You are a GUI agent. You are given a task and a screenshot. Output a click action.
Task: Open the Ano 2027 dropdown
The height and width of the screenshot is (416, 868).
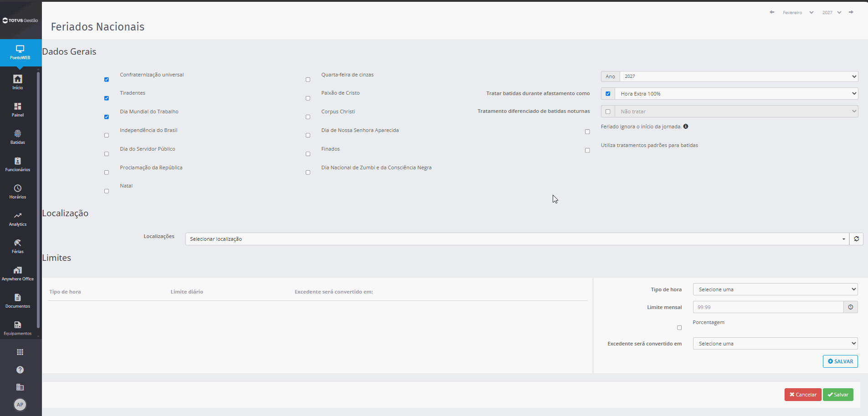point(739,76)
